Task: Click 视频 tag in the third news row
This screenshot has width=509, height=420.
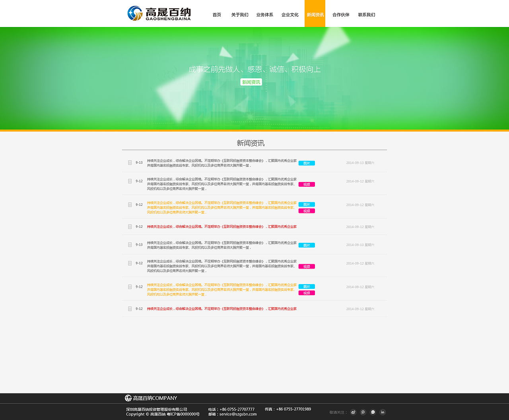Action: click(307, 211)
